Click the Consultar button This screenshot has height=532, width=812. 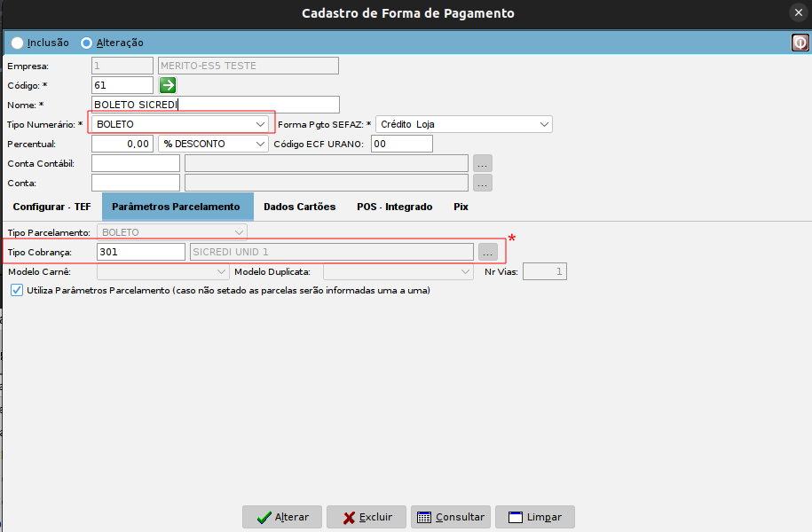(x=450, y=517)
